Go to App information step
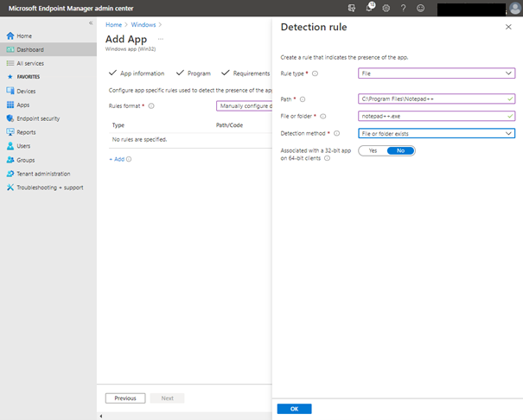Image resolution: width=523 pixels, height=420 pixels. (x=137, y=73)
